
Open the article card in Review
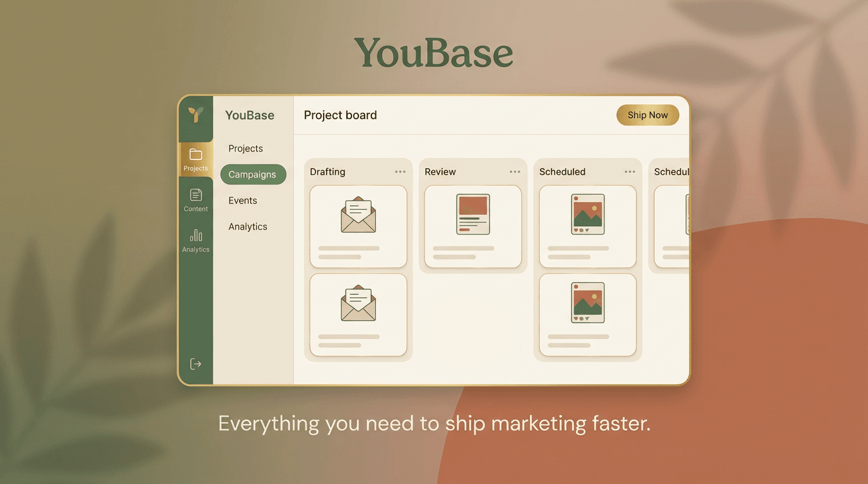473,226
